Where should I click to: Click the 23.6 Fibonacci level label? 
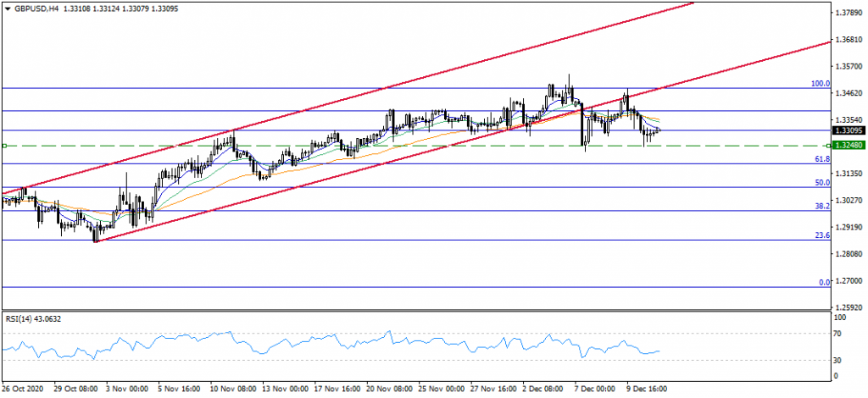tap(821, 236)
